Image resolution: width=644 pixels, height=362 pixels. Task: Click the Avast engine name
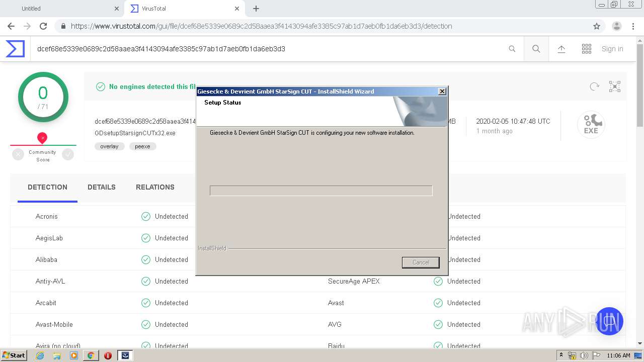pyautogui.click(x=336, y=303)
